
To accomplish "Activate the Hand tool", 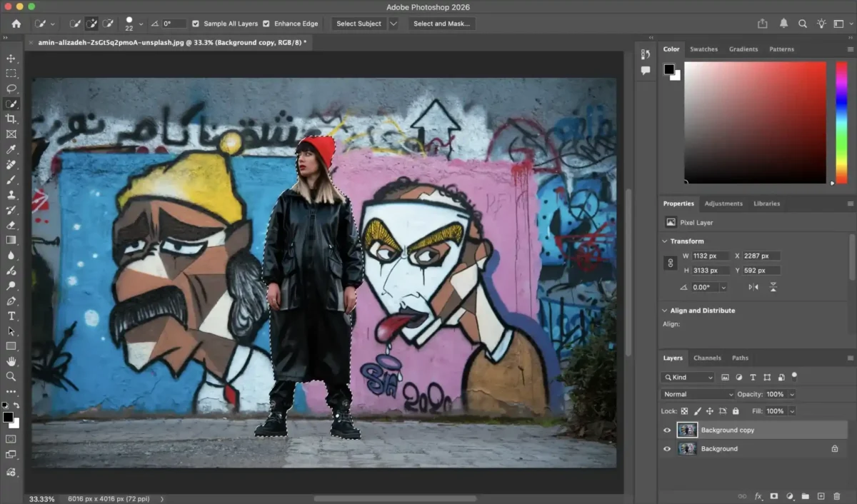I will coord(11,361).
